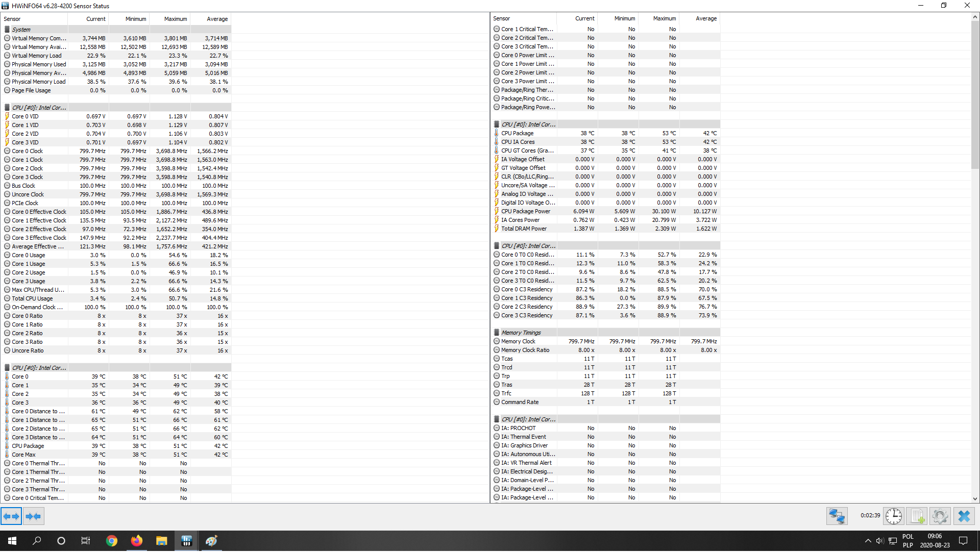
Task: Open sensor settings gear icon
Action: [940, 517]
